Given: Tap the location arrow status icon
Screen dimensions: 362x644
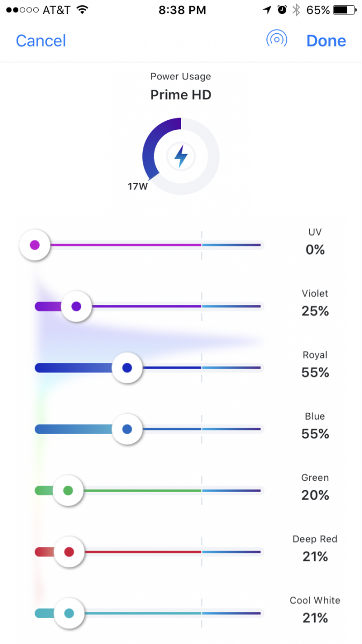Looking at the screenshot, I should pyautogui.click(x=267, y=10).
